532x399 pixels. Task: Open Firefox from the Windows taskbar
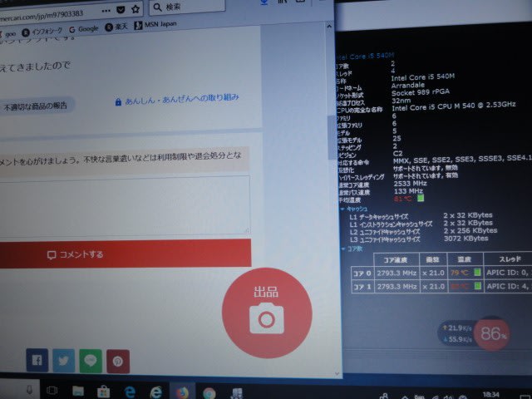182,391
